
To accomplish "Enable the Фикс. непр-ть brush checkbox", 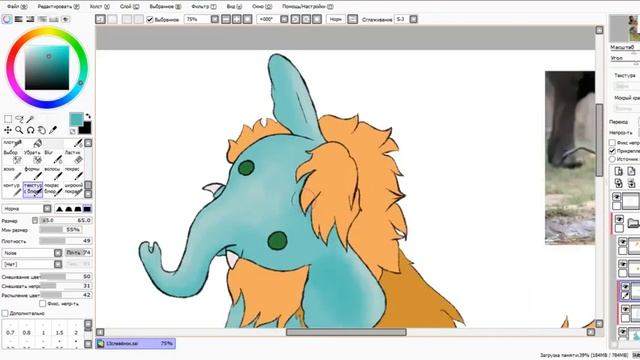I will (x=42, y=304).
